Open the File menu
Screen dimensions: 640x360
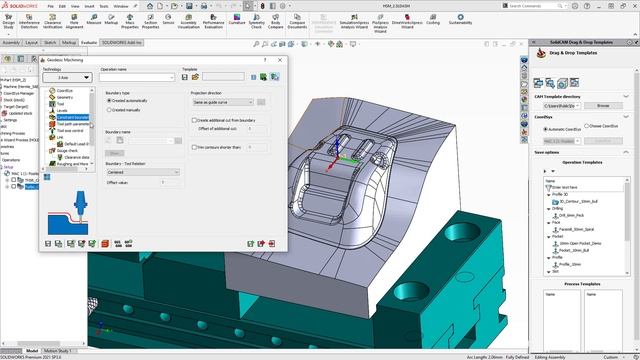coord(50,7)
